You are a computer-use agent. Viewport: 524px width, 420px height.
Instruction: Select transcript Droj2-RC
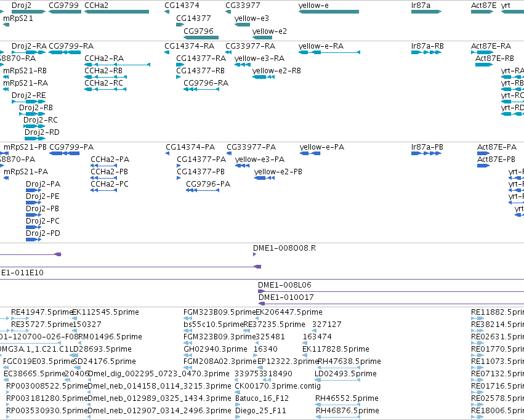tap(34, 126)
